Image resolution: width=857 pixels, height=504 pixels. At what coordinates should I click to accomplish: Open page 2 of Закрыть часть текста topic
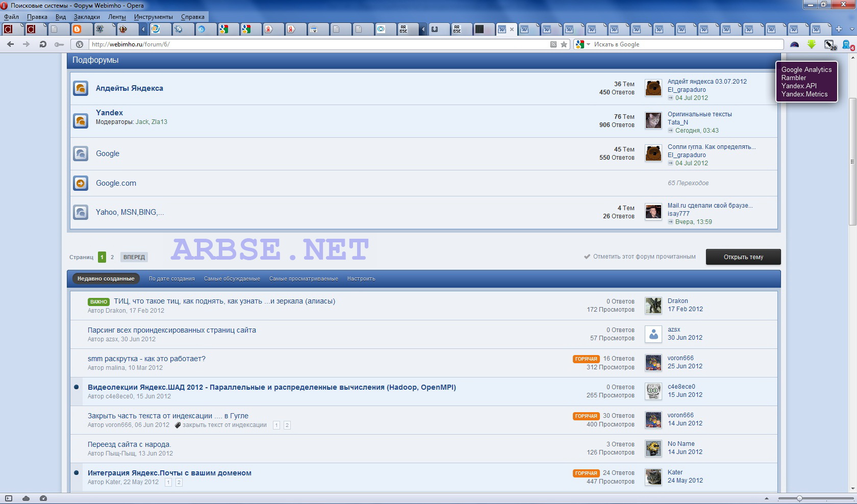[x=287, y=425]
